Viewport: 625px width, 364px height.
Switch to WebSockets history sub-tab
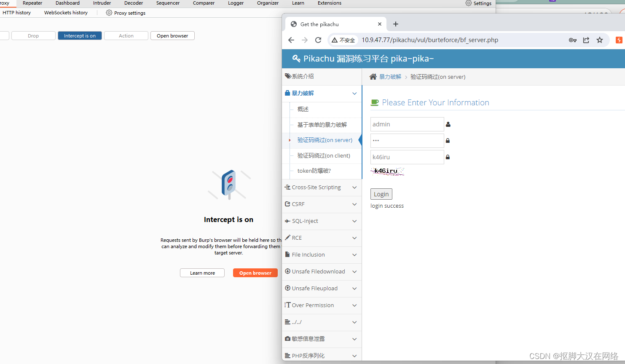[66, 13]
